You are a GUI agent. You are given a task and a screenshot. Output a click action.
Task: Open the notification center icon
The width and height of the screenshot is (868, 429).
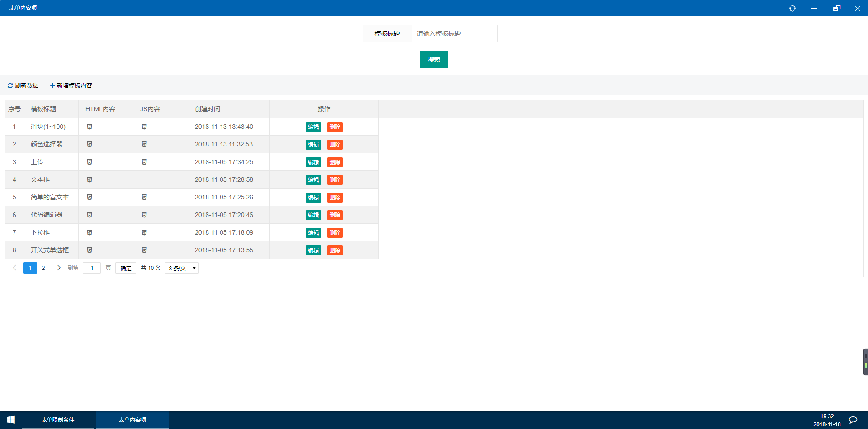(853, 420)
